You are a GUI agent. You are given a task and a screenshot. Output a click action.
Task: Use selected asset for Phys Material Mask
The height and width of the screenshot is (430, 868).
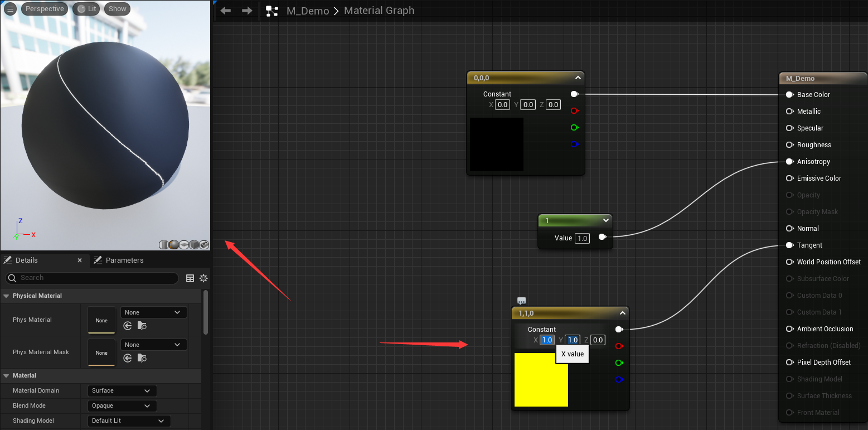tap(128, 358)
